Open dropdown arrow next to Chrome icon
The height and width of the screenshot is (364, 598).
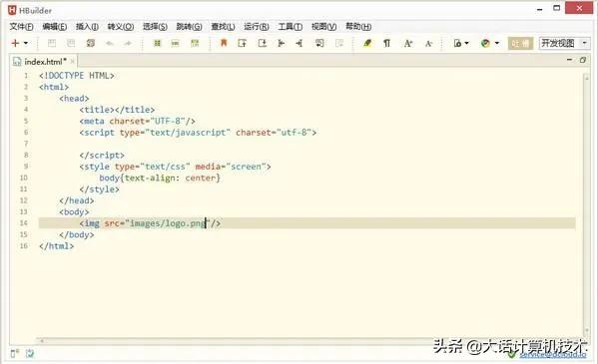tap(497, 43)
